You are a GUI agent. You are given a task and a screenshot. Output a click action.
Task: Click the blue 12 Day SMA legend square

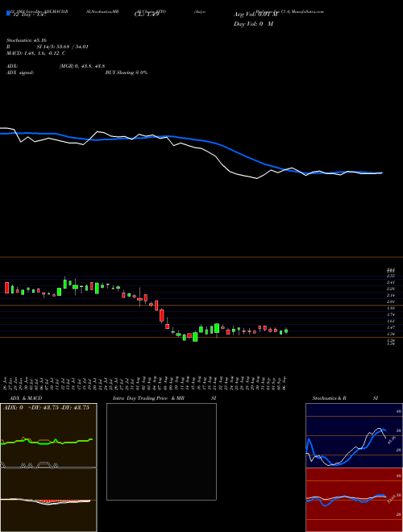pos(9,13)
